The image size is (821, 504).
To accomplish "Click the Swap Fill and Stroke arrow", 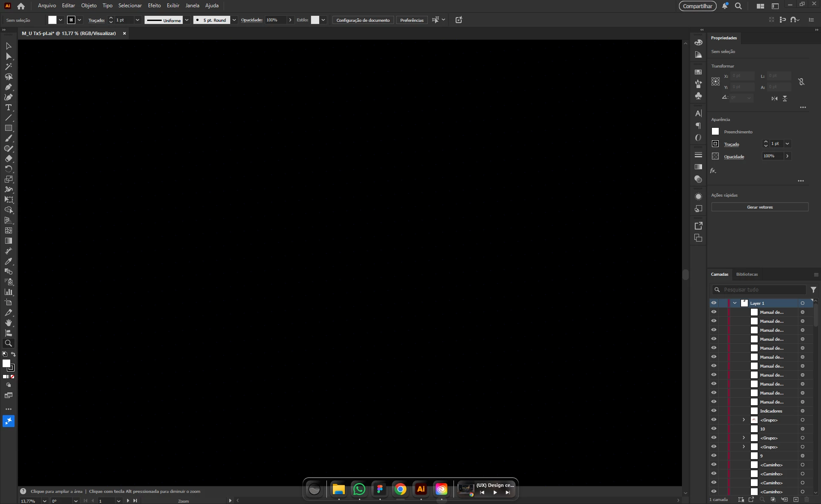I will click(13, 354).
